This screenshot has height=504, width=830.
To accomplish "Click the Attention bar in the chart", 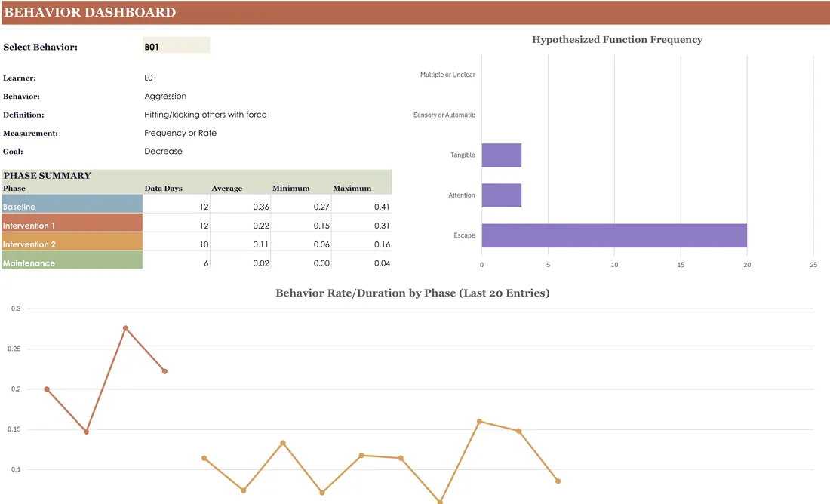I will point(501,195).
